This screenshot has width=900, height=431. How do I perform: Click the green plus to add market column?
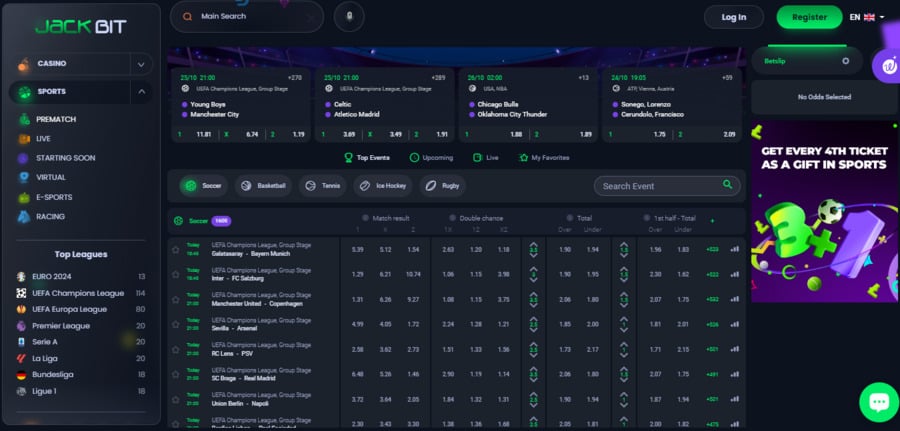pos(712,221)
